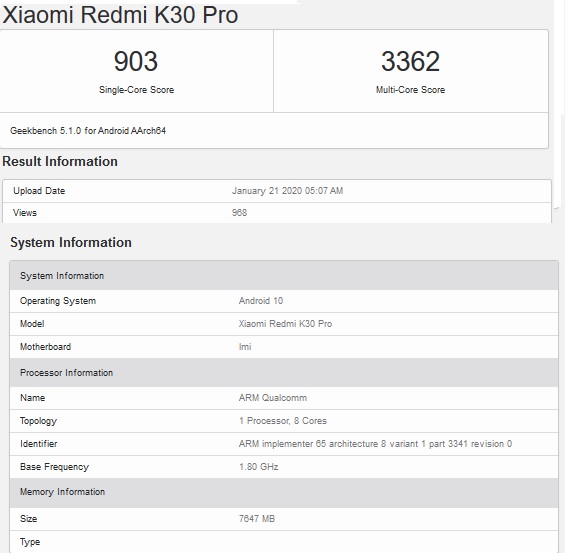Screen dimensions: 565x553
Task: Click the 'Processor Information' header row
Action: (x=284, y=373)
